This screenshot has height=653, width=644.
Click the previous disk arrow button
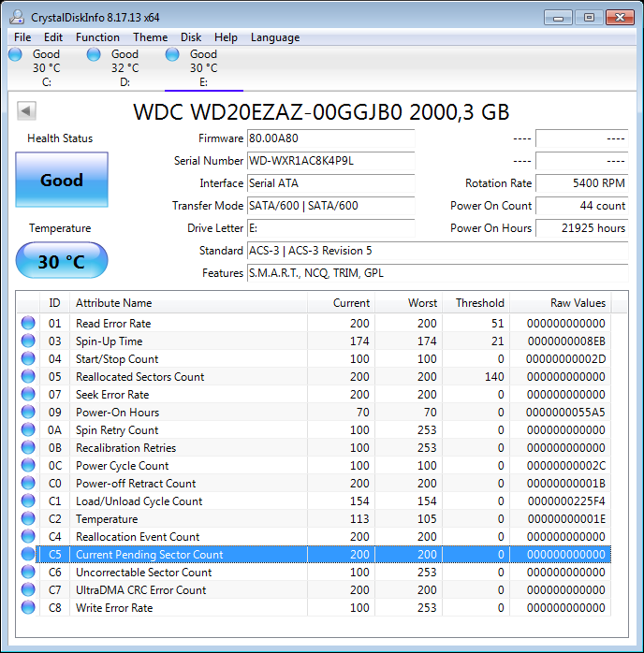click(26, 110)
